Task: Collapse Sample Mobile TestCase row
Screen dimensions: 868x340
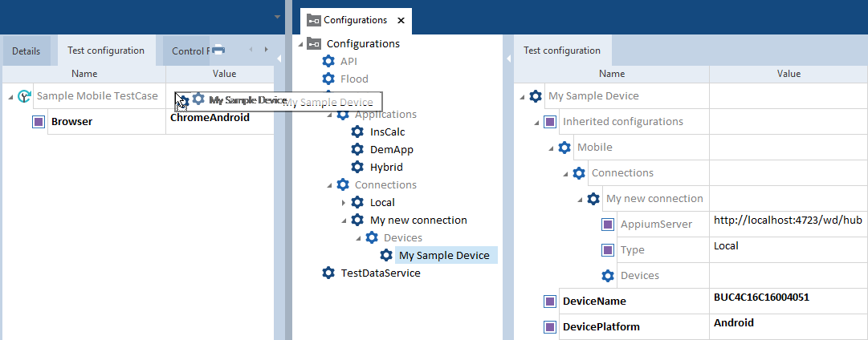Action: [x=10, y=97]
